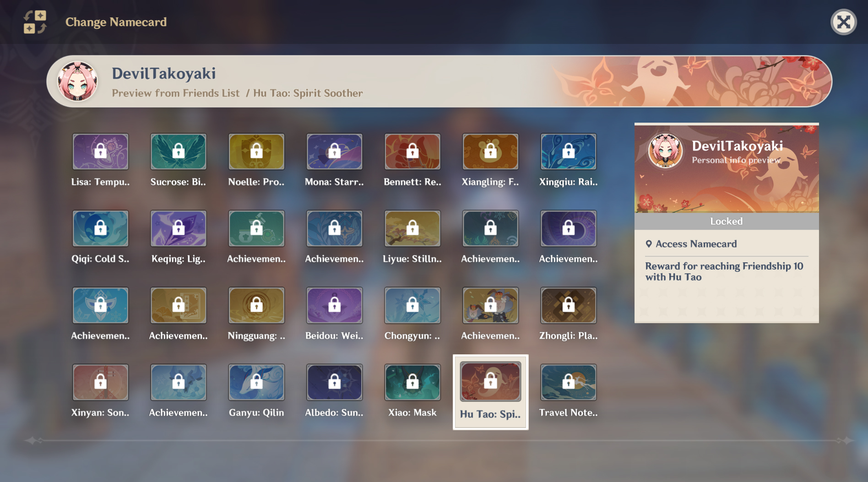Choose the Achievement namecard with blue mask
The width and height of the screenshot is (868, 482).
point(100,305)
